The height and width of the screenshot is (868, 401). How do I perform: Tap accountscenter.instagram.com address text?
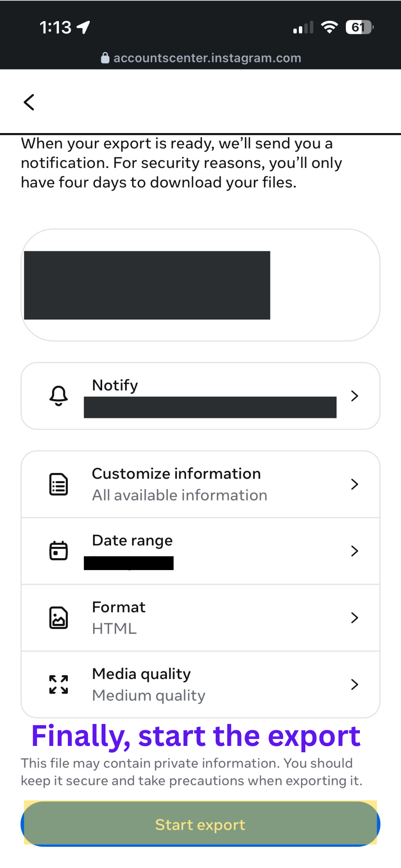point(207,58)
